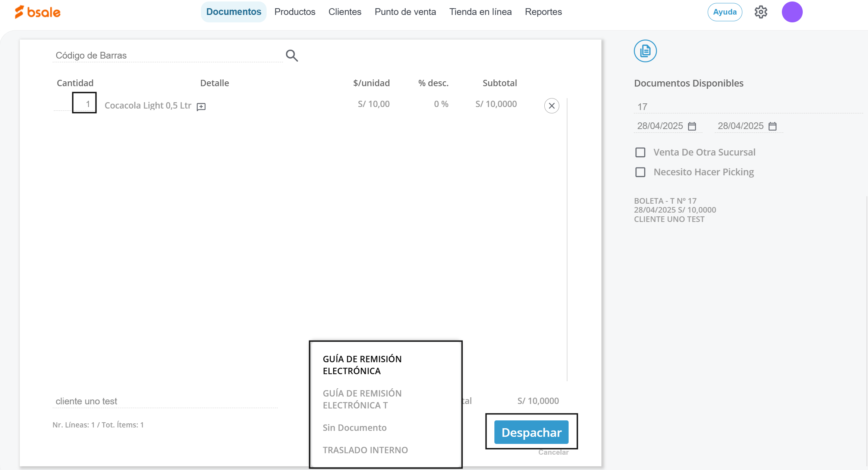868x470 pixels.
Task: Remove Cocacola Light line with X icon
Action: tap(551, 106)
